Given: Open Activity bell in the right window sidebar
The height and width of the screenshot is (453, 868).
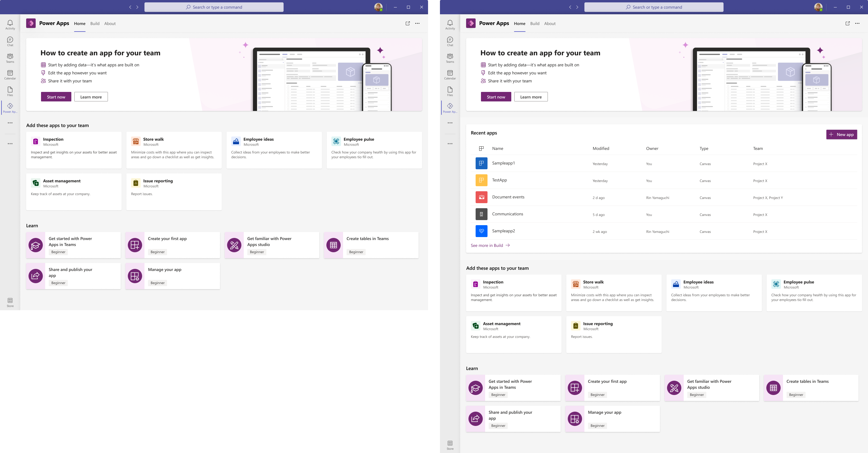Looking at the screenshot, I should tap(450, 24).
